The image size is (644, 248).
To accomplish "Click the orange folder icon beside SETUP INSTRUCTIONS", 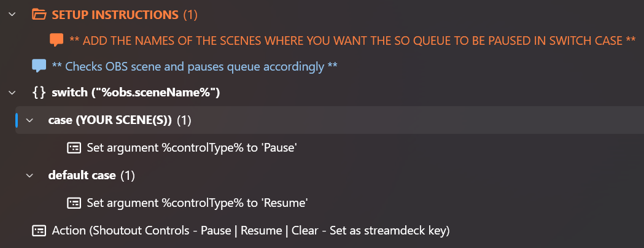I will tap(39, 14).
